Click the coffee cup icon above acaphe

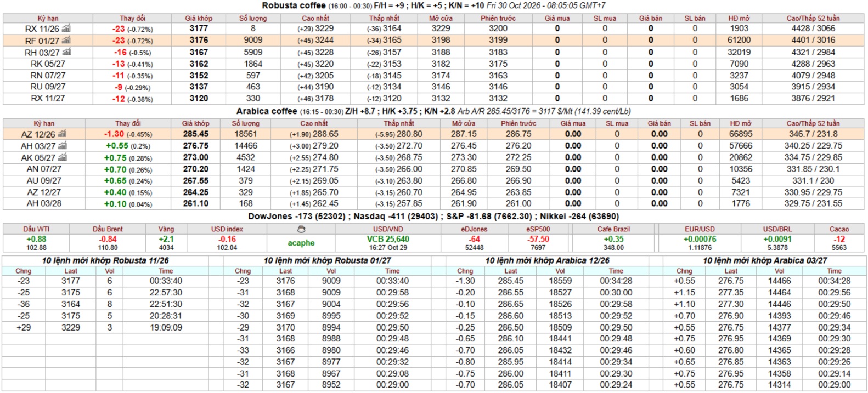(x=301, y=229)
